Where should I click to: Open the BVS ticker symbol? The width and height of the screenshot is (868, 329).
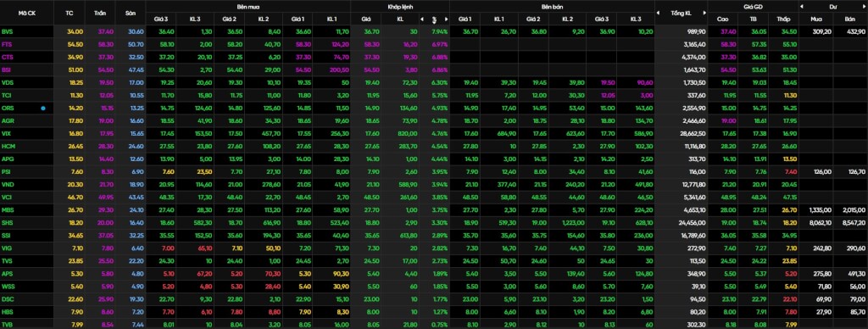(8, 31)
